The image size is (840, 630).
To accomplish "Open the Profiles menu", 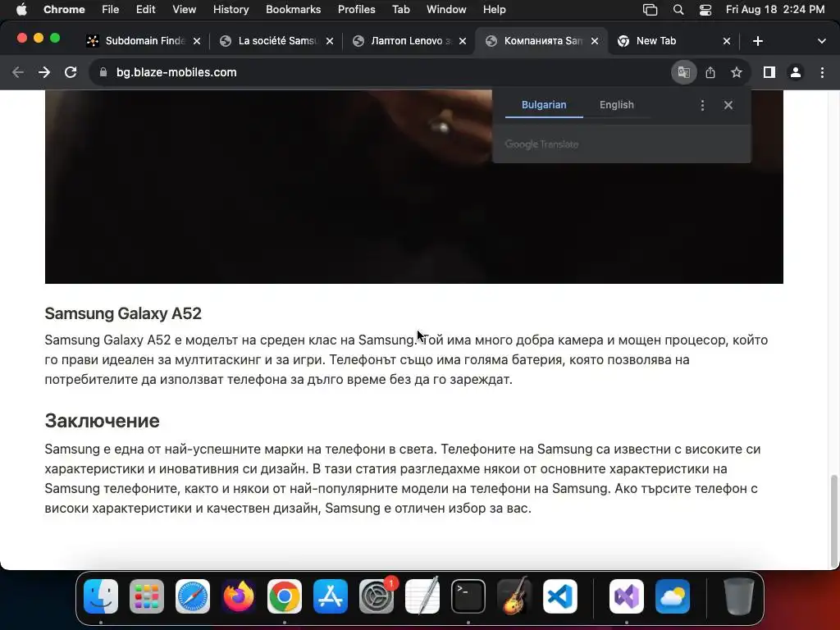I will coord(357,10).
